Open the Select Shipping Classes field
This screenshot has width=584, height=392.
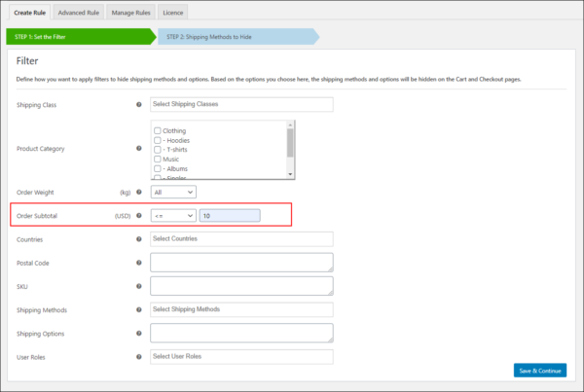[241, 105]
